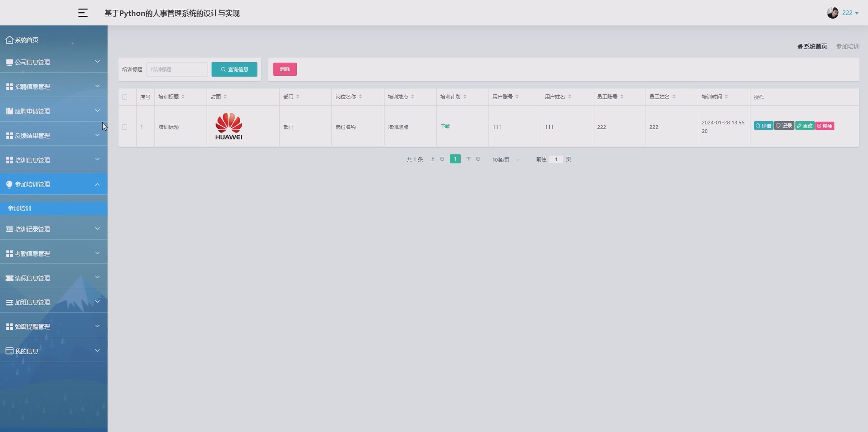
Task: Sort by 员工账号 column sort icon
Action: click(622, 97)
